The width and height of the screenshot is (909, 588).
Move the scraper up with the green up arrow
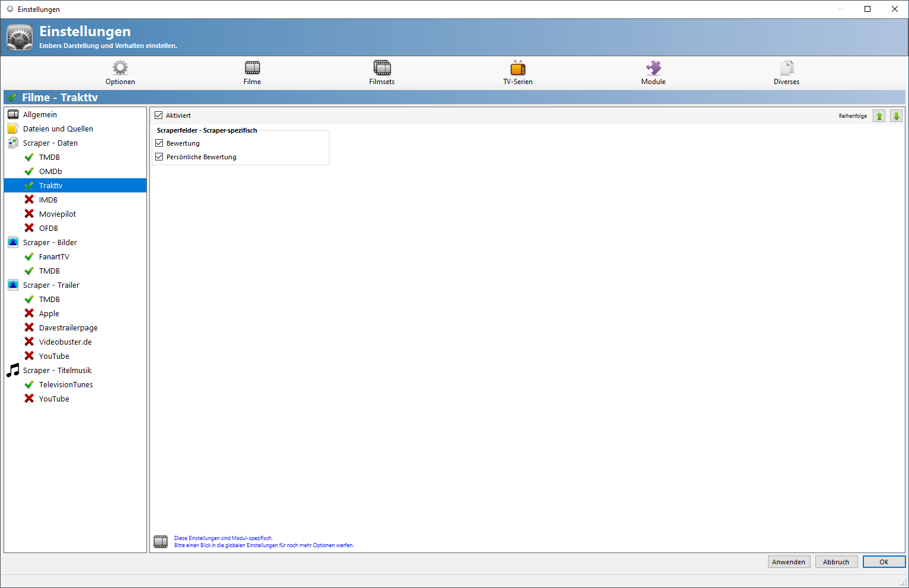pyautogui.click(x=879, y=116)
